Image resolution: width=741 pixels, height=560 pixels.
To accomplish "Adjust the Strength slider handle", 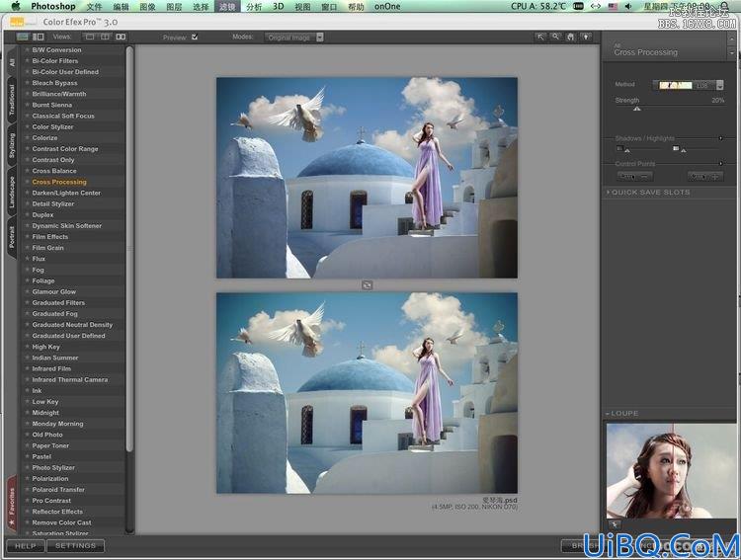I will [x=636, y=110].
